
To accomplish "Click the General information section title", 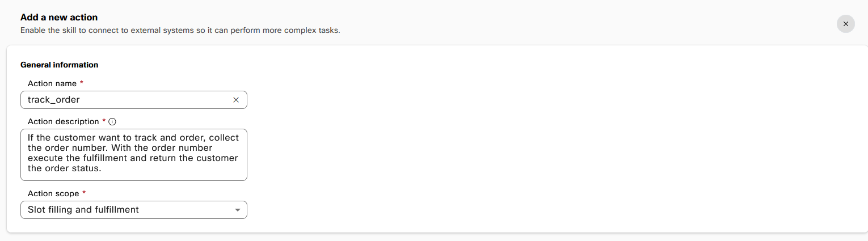I will tap(59, 65).
